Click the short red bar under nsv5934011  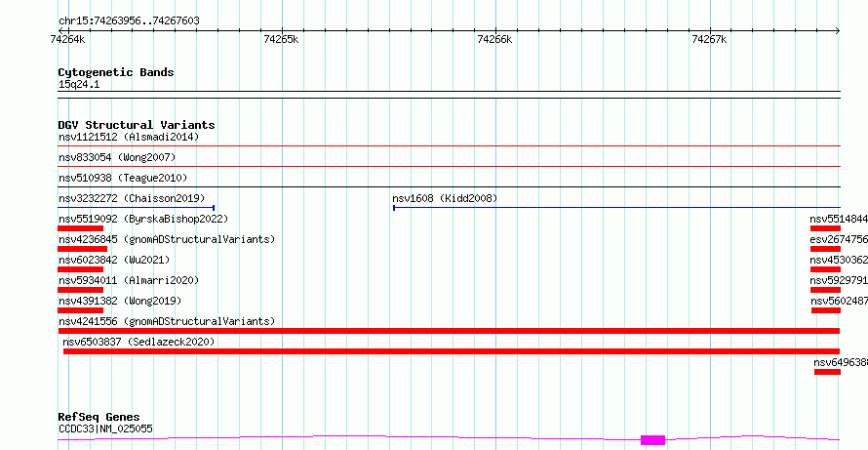point(81,290)
